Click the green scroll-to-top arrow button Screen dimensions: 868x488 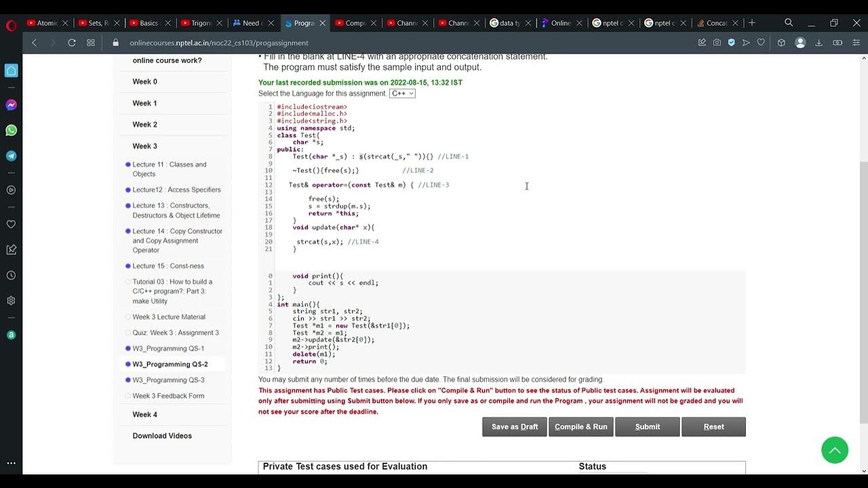(835, 450)
